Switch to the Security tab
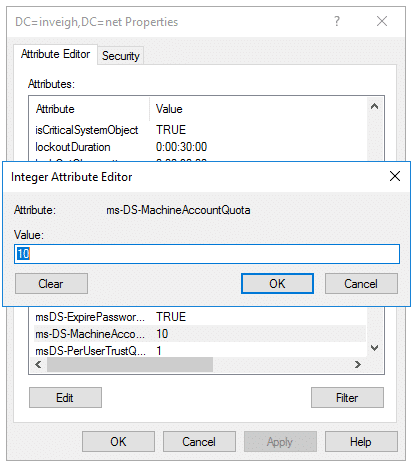This screenshot has width=414, height=467. 121,56
